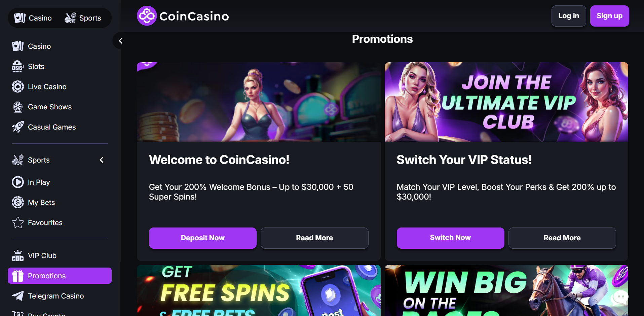Screen dimensions: 644x316
Task: Open the Promotions menu item
Action: click(60, 276)
